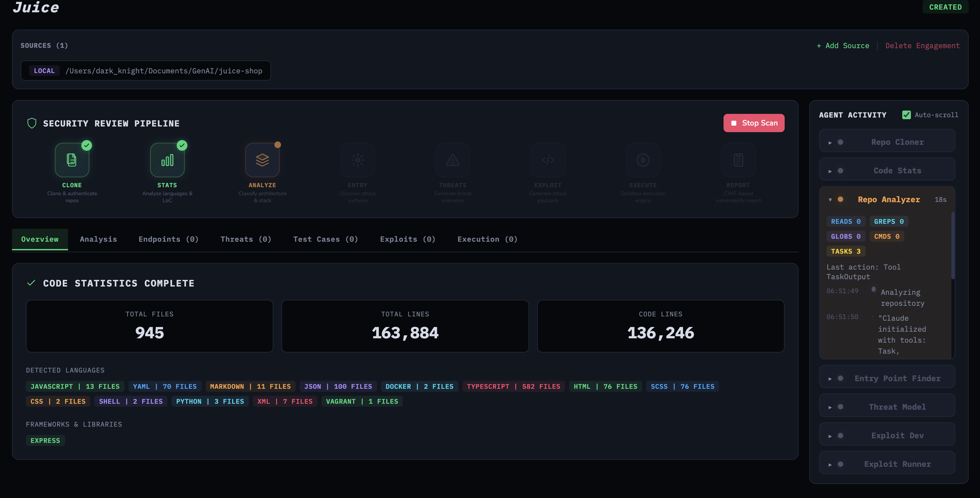Expand the Repo Cloner agent entry
980x498 pixels.
[830, 142]
